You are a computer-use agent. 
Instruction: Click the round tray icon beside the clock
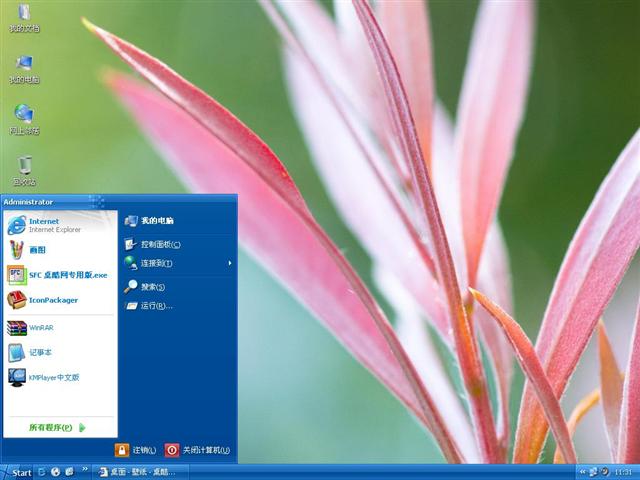(605, 472)
